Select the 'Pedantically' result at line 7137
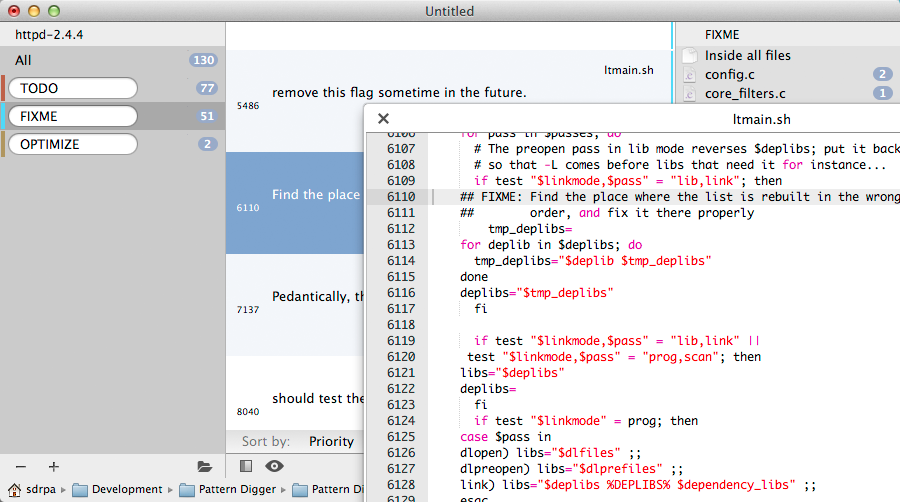900x502 pixels. click(295, 305)
